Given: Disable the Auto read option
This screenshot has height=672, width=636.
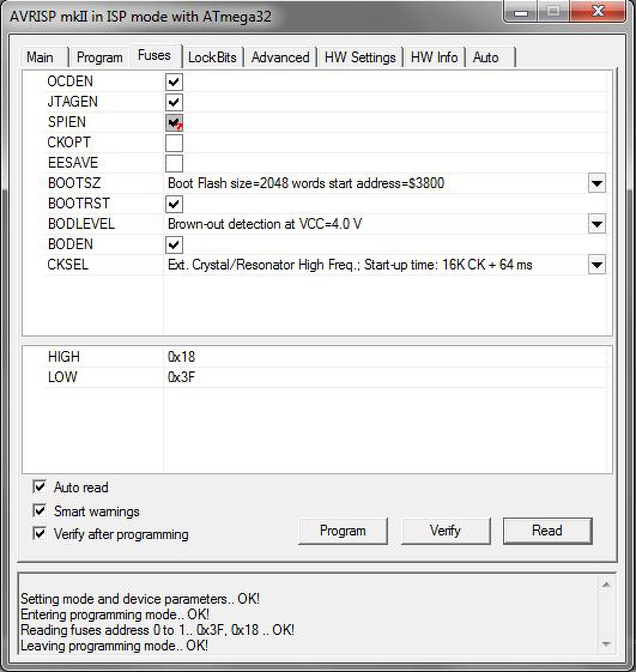Looking at the screenshot, I should pyautogui.click(x=39, y=487).
